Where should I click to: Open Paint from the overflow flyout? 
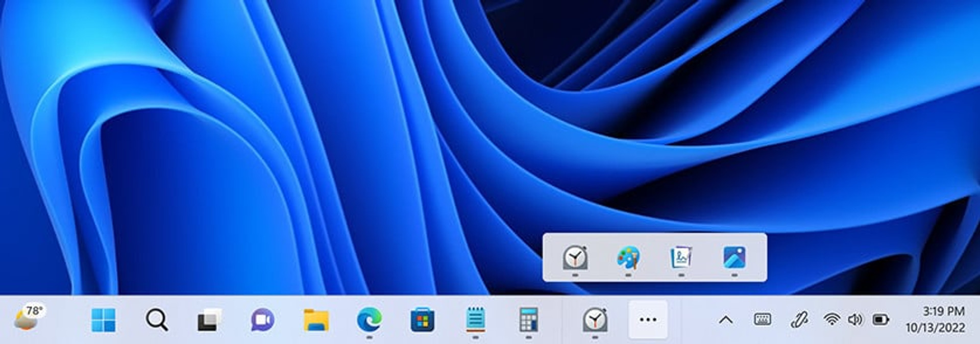coord(628,257)
